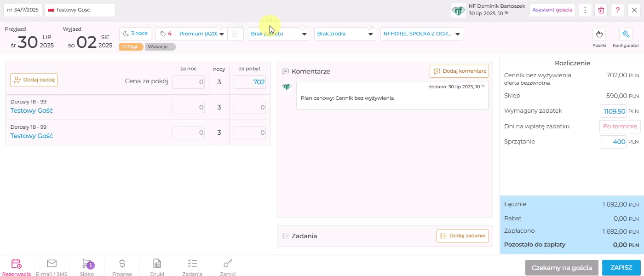This screenshot has height=276, width=644.
Task: Open the Brak źródła source dropdown
Action: 345,34
